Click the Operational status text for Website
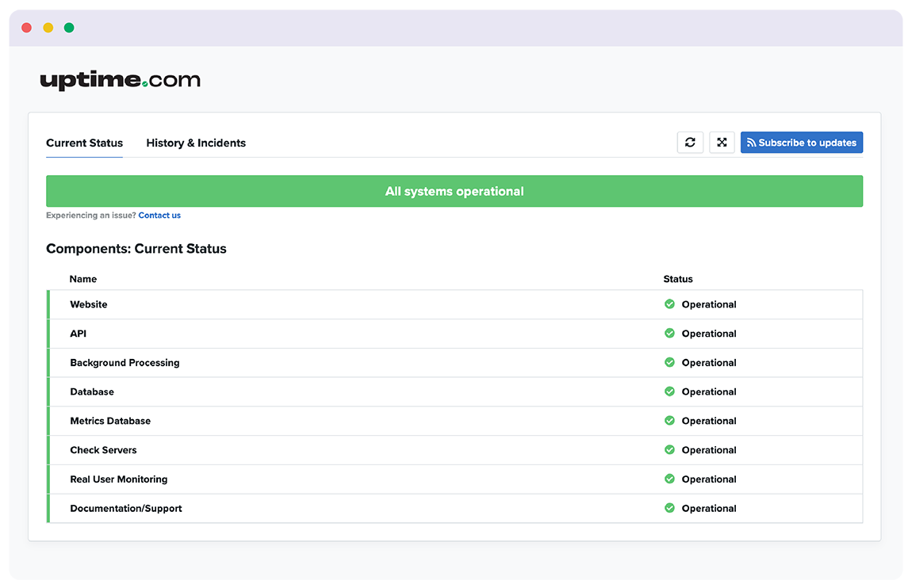The image size is (912, 588). click(709, 304)
